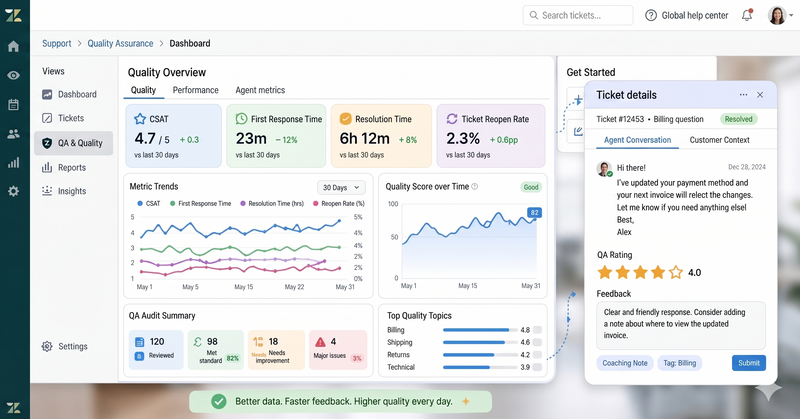Image resolution: width=800 pixels, height=419 pixels.
Task: Submit the QA feedback
Action: pos(749,363)
